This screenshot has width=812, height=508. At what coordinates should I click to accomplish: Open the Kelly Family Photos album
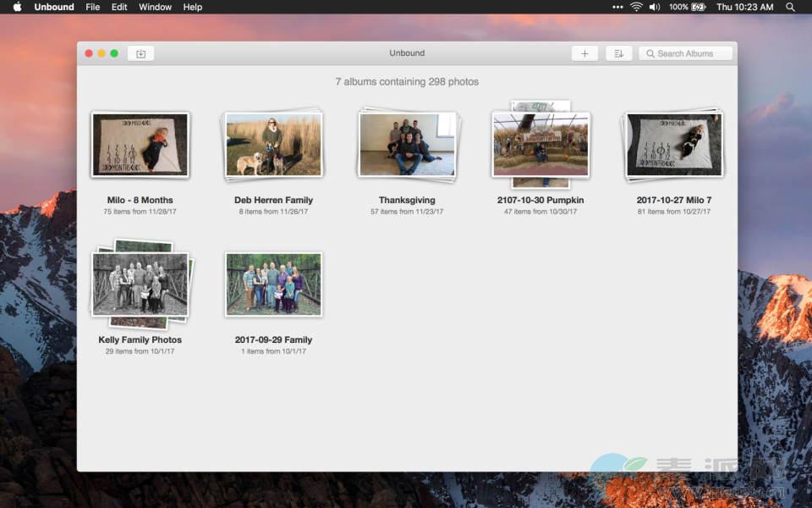point(140,284)
